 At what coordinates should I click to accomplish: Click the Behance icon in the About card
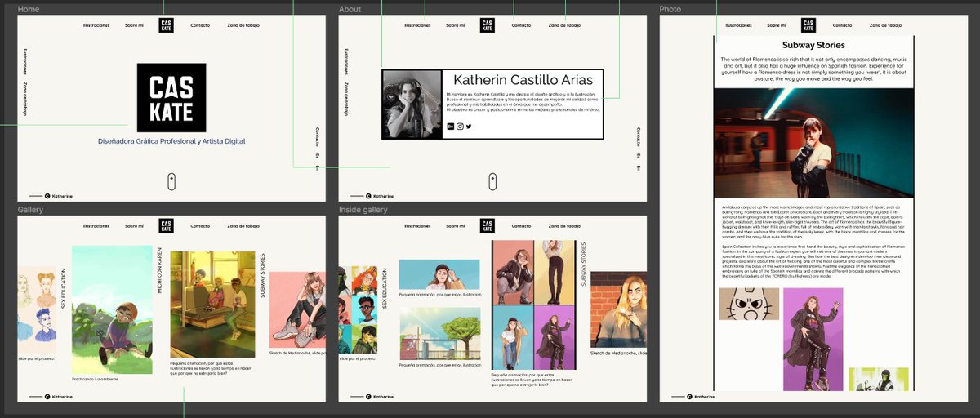451,127
